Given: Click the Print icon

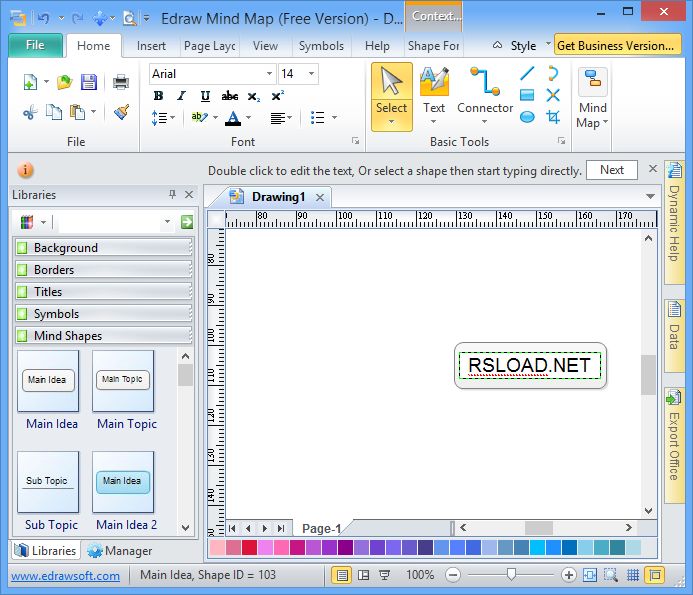Looking at the screenshot, I should tap(121, 82).
